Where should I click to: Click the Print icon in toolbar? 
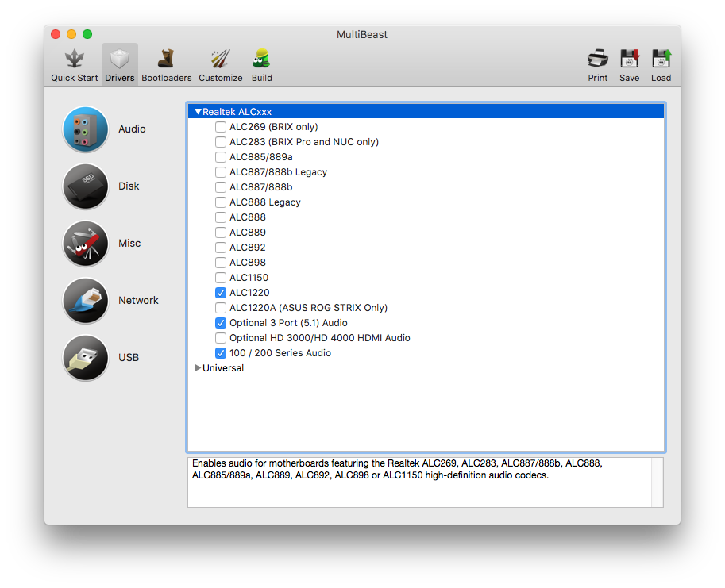tap(598, 60)
